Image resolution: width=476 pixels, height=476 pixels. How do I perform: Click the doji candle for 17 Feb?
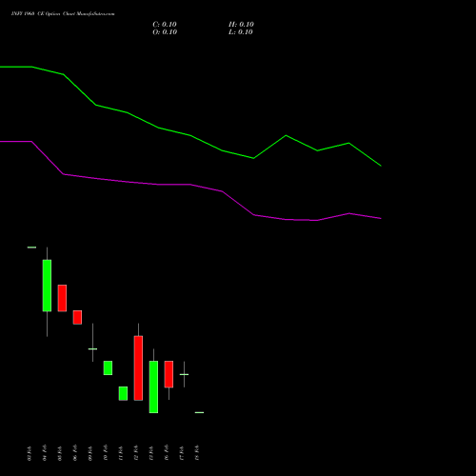184,374
